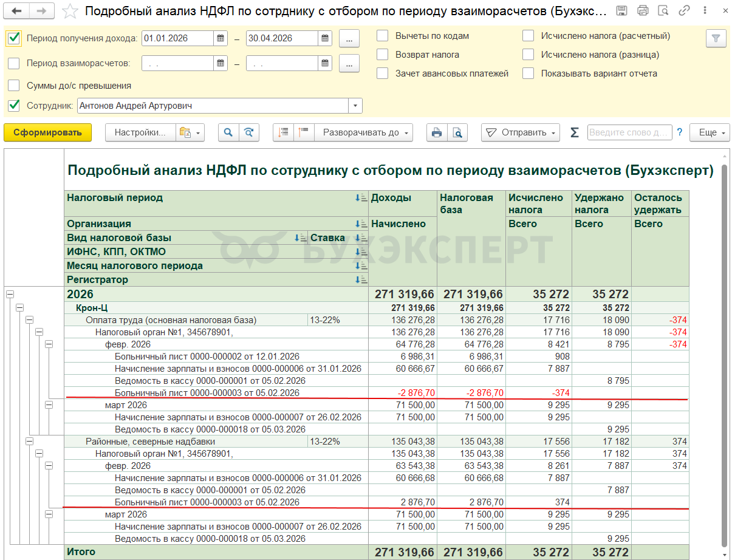The height and width of the screenshot is (560, 732).
Task: Click the copy link chain icon
Action: point(684,11)
